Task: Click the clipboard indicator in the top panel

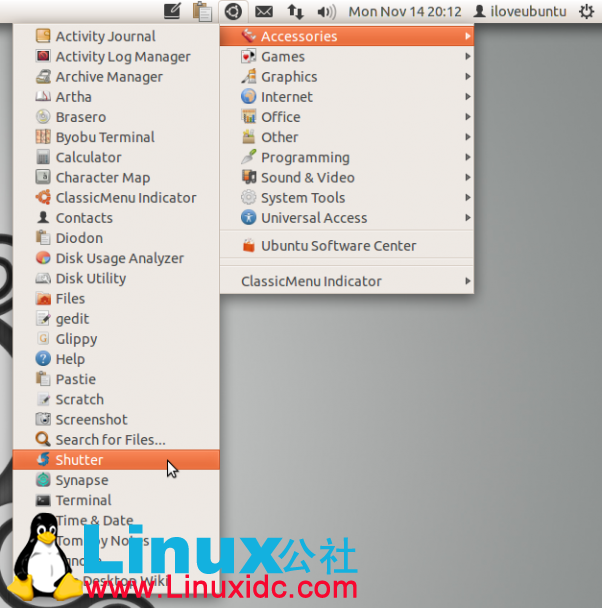Action: point(202,12)
